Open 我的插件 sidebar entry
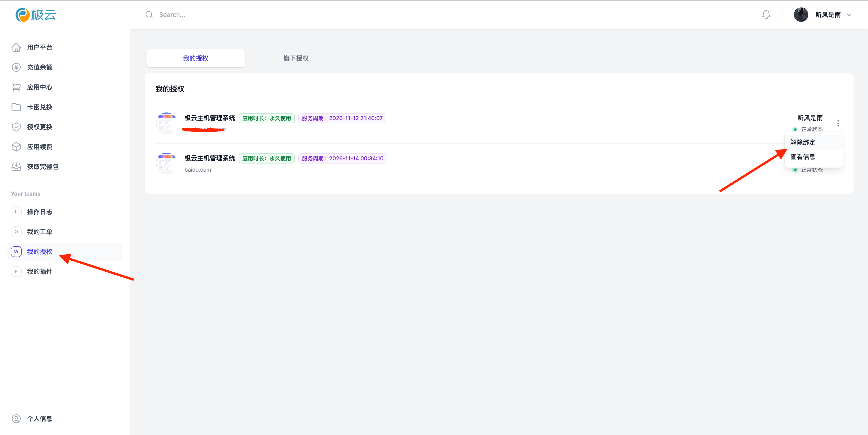The image size is (868, 435). 39,271
